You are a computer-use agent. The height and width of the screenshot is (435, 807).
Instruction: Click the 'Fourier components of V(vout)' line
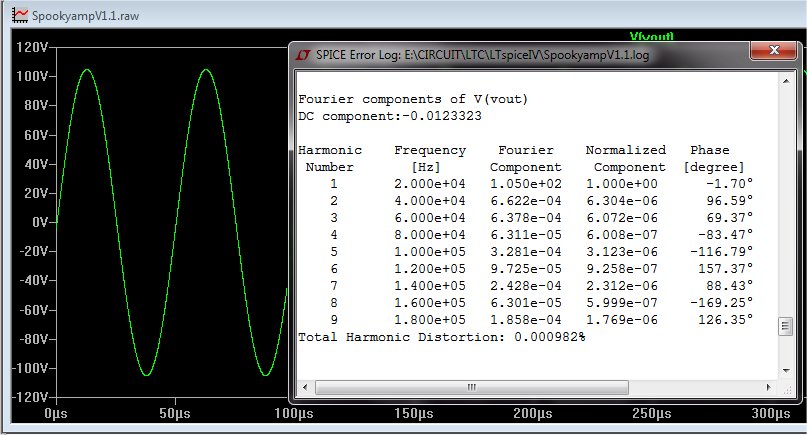coord(413,99)
